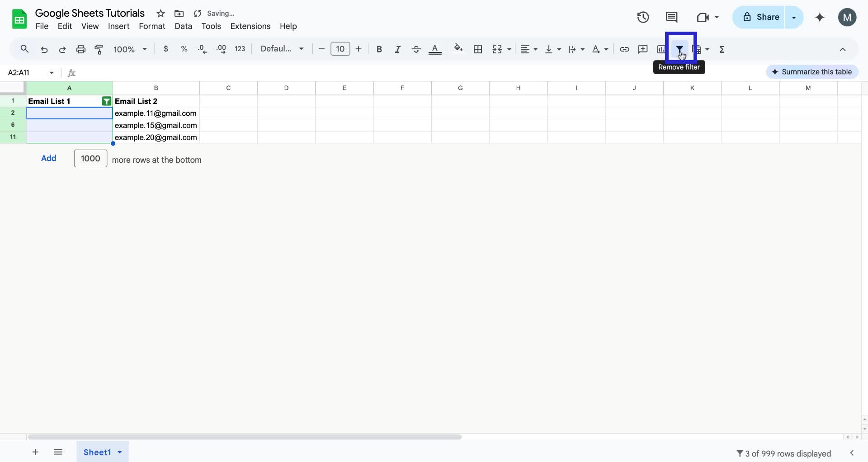Click the rows count input field
This screenshot has height=462, width=868.
click(x=90, y=159)
